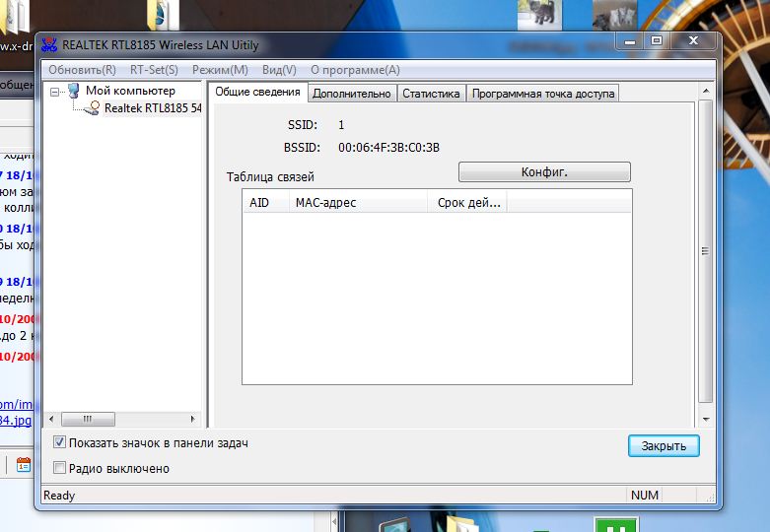Screen dimensions: 770x532
Task: Open the kitten thumbnail on the desktop
Action: pos(539,15)
